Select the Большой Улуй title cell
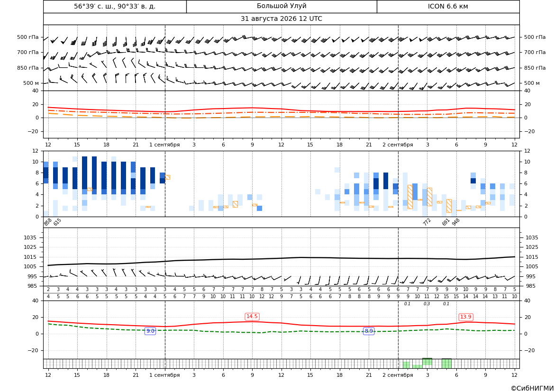This screenshot has width=554, height=392. pos(282,6)
